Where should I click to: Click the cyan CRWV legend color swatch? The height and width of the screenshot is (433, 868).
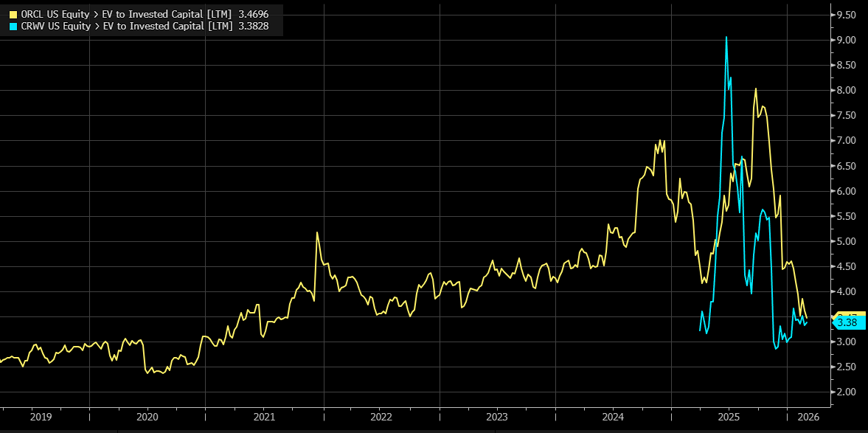pos(14,27)
